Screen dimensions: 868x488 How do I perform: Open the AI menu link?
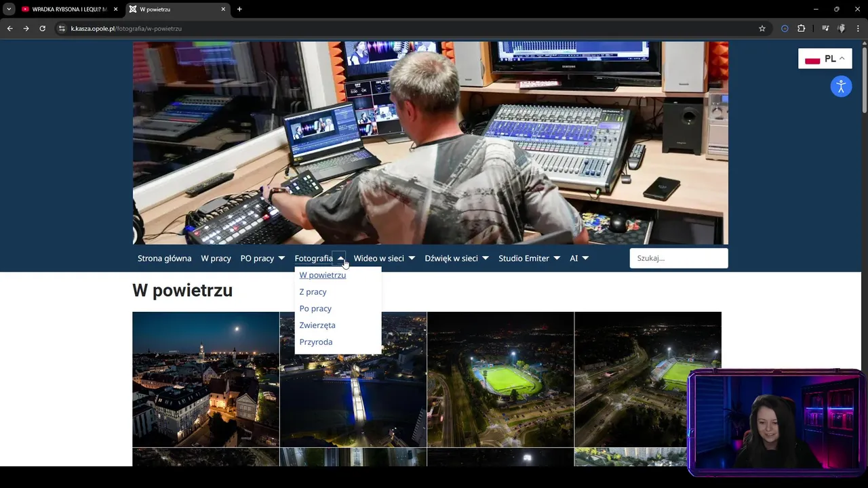[x=574, y=258]
